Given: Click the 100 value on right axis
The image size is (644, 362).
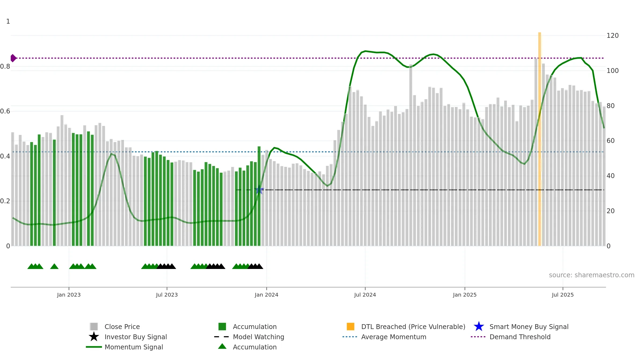Looking at the screenshot, I should pos(613,71).
